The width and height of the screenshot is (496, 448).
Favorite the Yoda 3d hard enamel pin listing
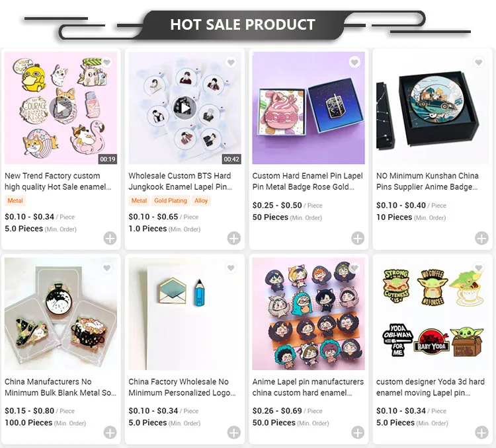pos(479,268)
